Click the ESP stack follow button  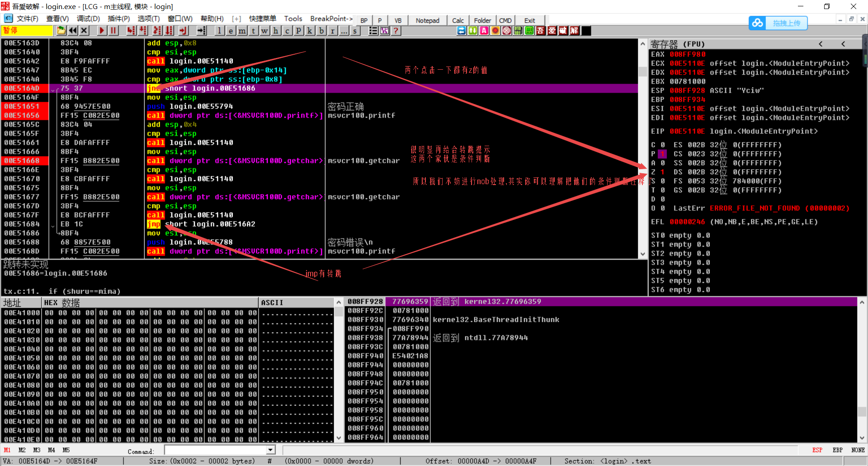tap(817, 450)
